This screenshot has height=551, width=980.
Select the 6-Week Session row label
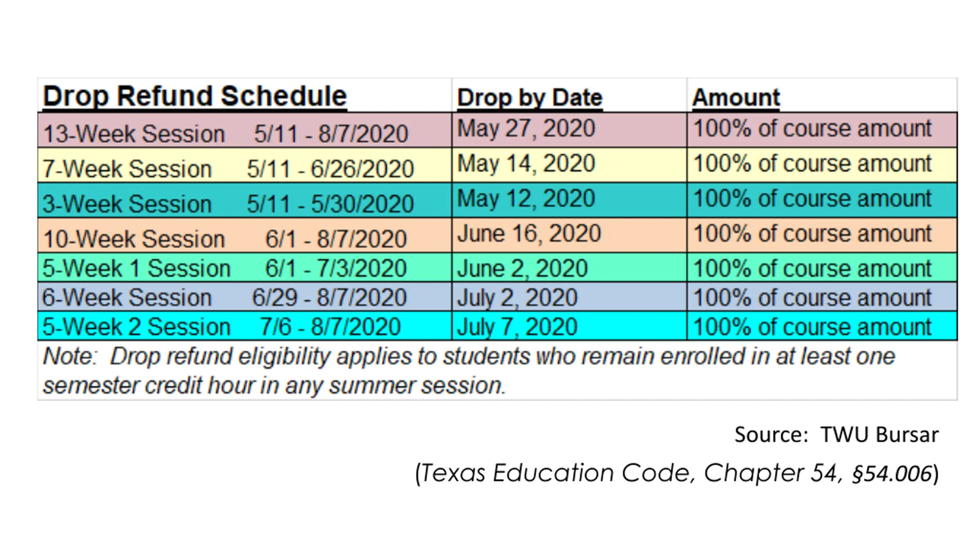coord(127,298)
